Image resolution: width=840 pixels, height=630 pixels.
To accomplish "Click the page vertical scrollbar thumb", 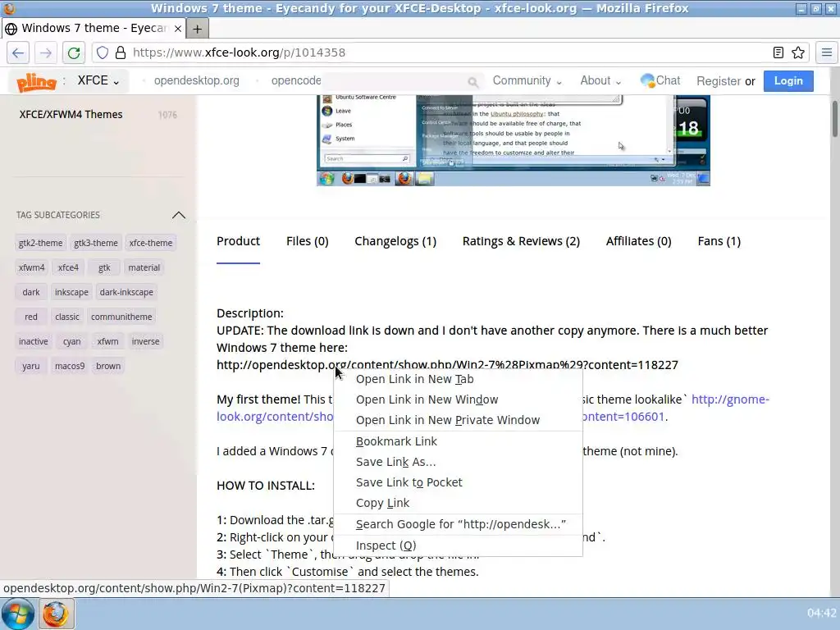I will (834, 118).
